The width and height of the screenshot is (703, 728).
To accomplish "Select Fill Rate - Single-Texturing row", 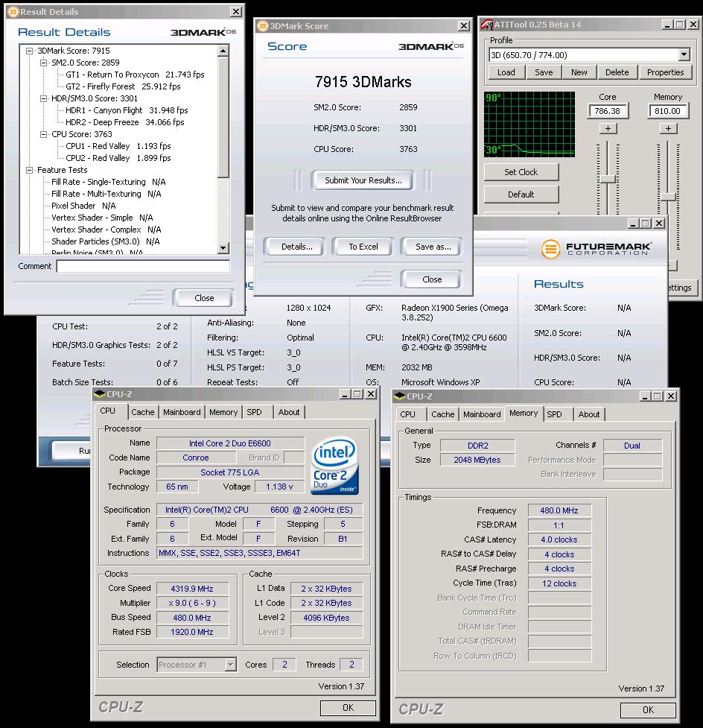I will (109, 182).
